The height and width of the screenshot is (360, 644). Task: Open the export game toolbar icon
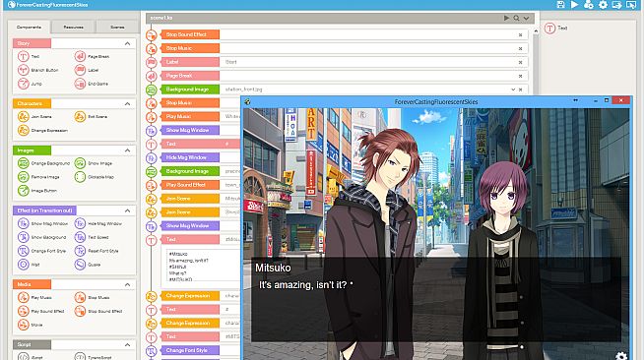tap(616, 5)
